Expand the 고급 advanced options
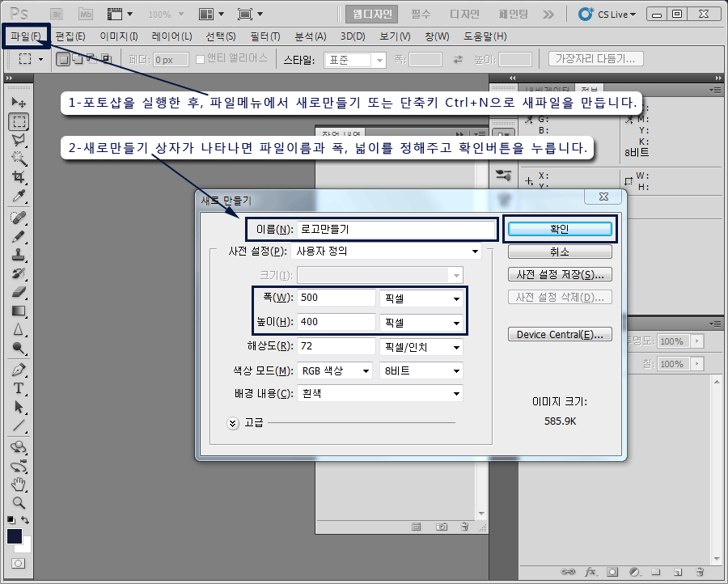The height and width of the screenshot is (584, 728). pos(233,423)
